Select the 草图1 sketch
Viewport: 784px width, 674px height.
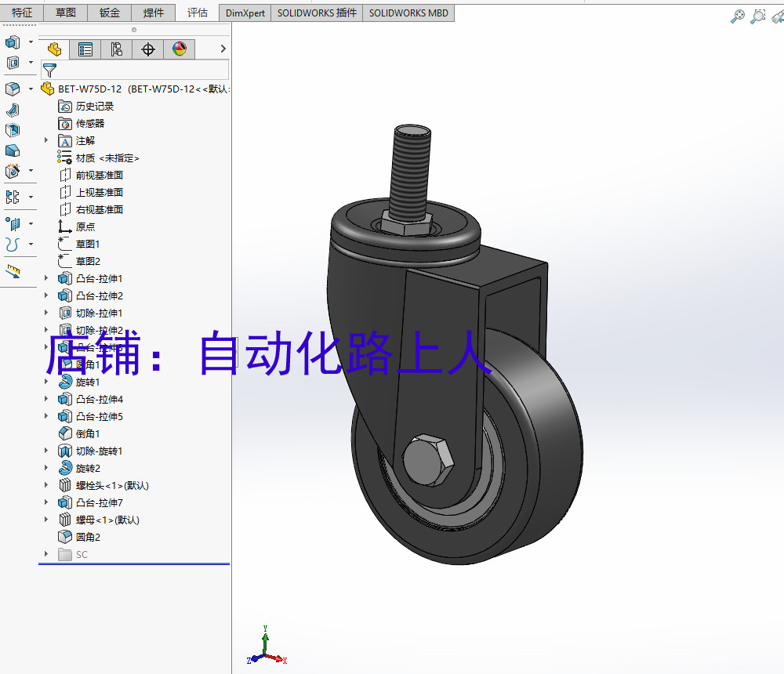(88, 244)
